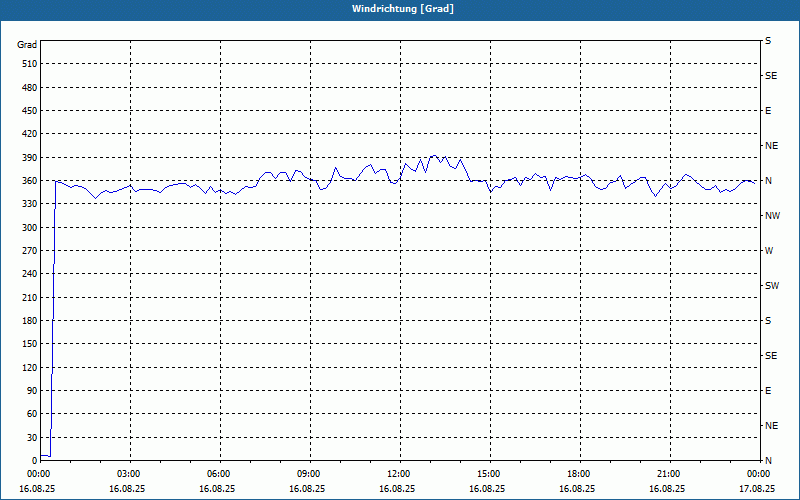Select the 210 degree axis label

click(x=30, y=297)
